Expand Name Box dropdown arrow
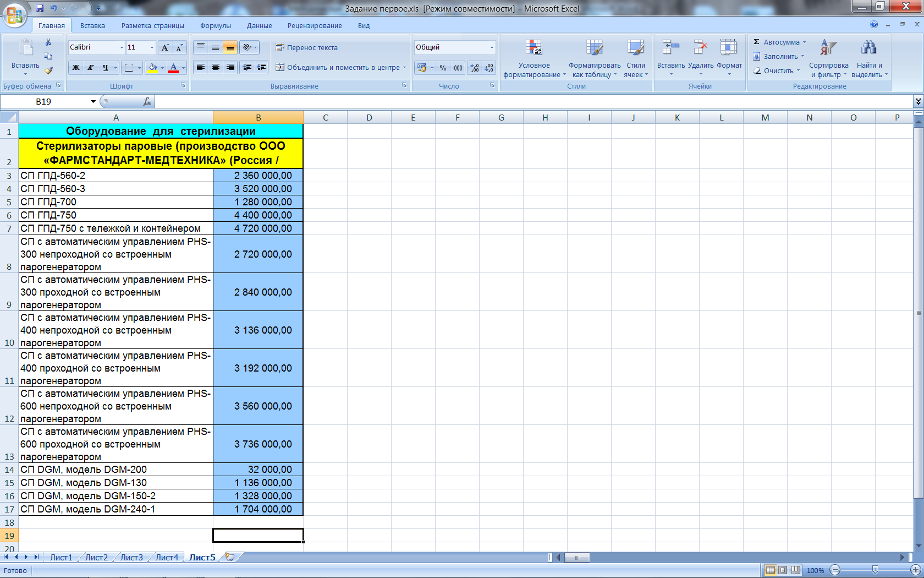The width and height of the screenshot is (924, 578). (93, 101)
